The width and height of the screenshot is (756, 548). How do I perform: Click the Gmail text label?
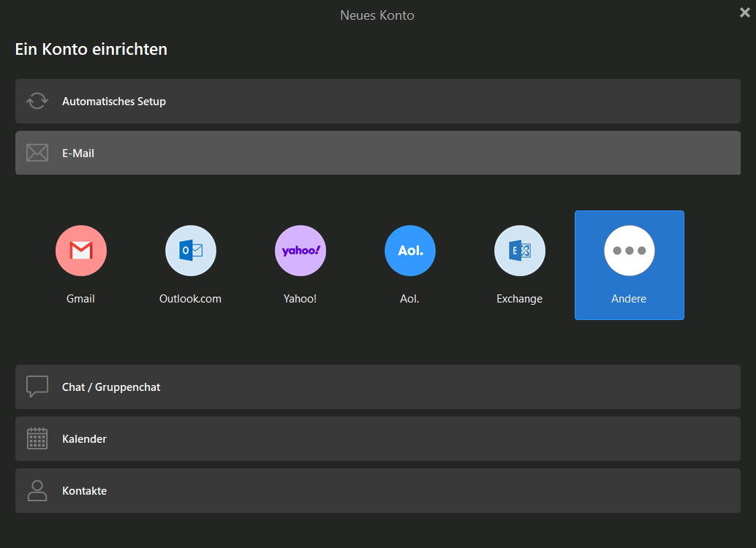pos(81,299)
